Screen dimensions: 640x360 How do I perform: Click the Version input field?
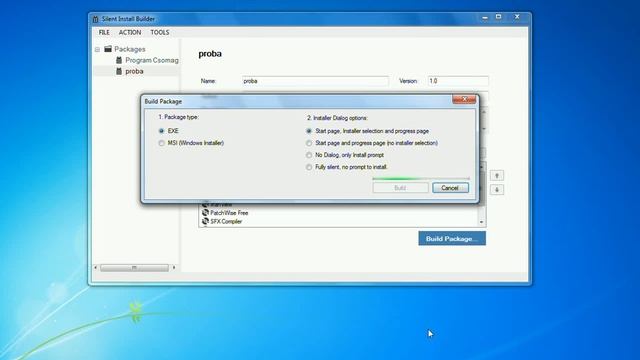[458, 81]
